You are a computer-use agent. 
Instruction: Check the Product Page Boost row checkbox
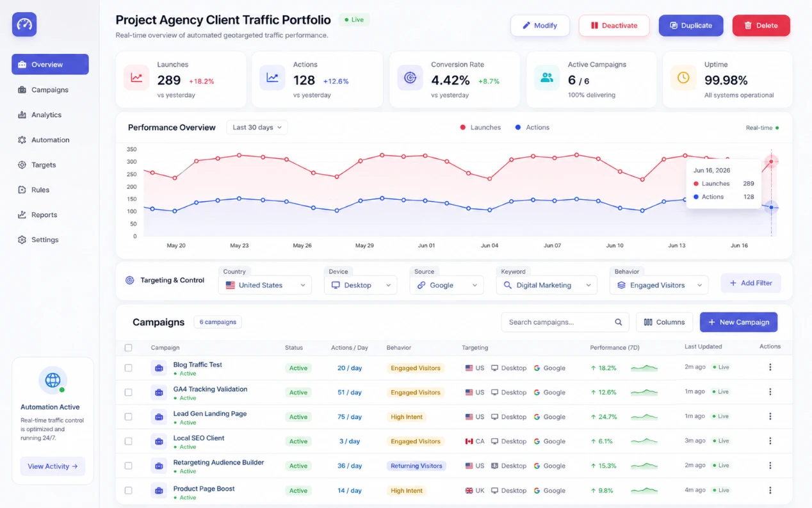(x=128, y=491)
